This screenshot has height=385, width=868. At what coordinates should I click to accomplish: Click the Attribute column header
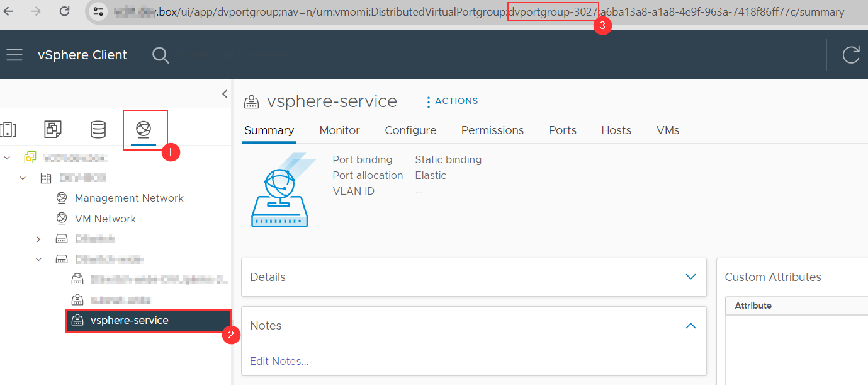click(x=753, y=306)
